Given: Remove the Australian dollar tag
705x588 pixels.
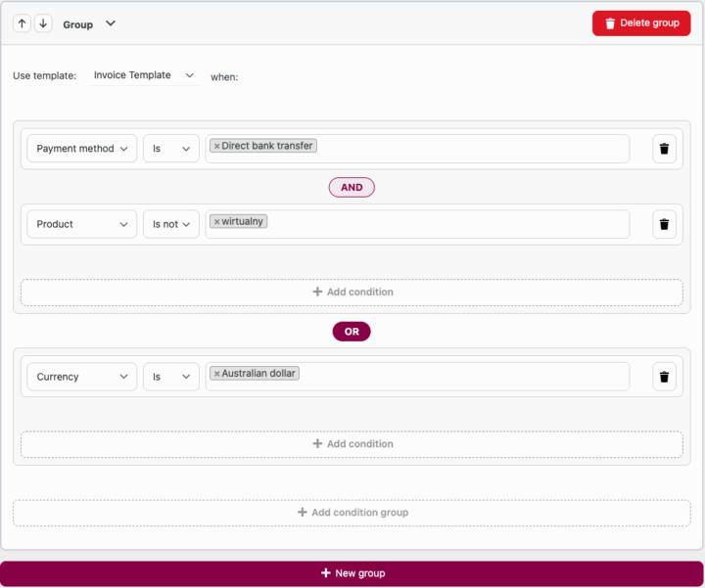Looking at the screenshot, I should point(216,374).
